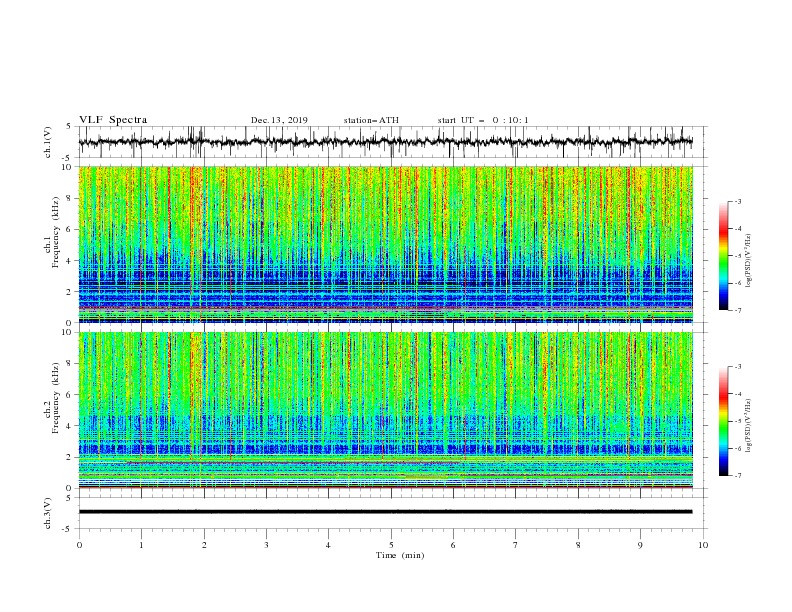Click the ch.1 voltage waveform trace
The image size is (792, 612).
click(x=385, y=142)
